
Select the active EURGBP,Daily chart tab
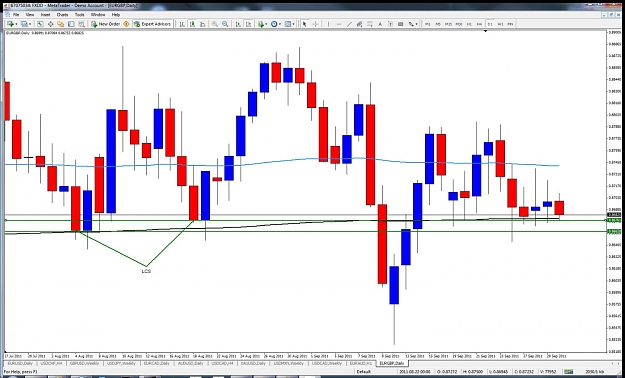tap(392, 363)
